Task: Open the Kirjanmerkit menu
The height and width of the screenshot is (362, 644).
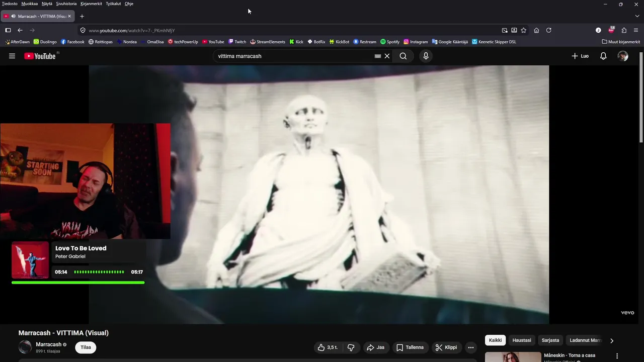Action: pyautogui.click(x=91, y=4)
